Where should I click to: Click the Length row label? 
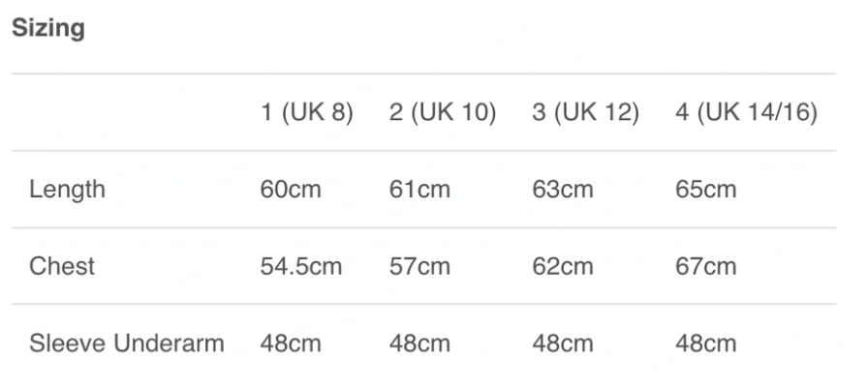coord(67,190)
